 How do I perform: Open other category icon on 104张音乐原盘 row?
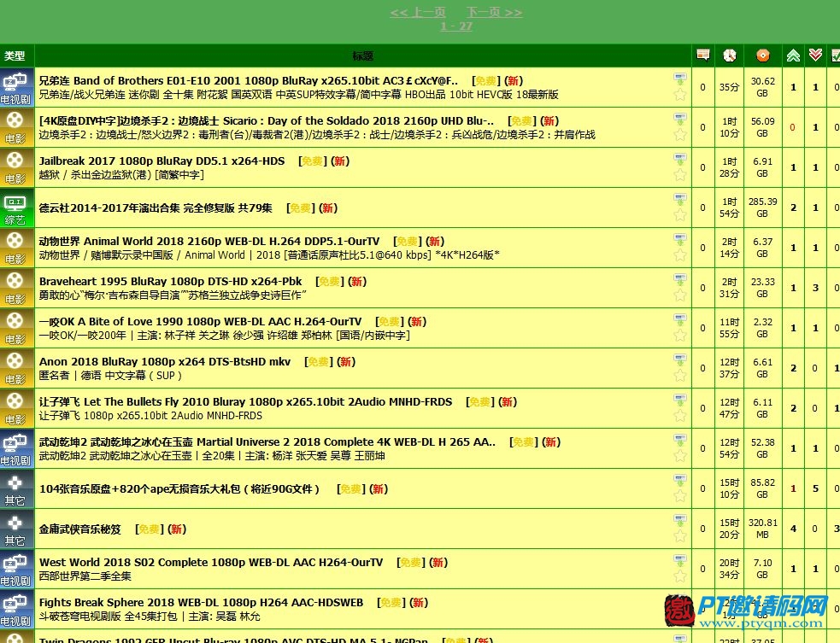pos(16,488)
